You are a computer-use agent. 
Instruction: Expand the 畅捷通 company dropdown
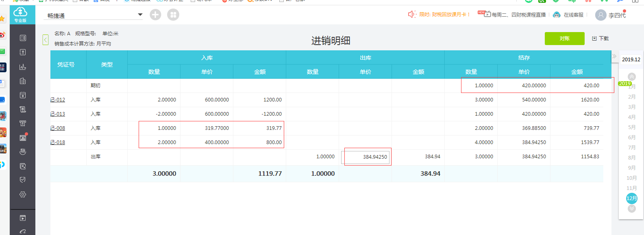tap(140, 15)
